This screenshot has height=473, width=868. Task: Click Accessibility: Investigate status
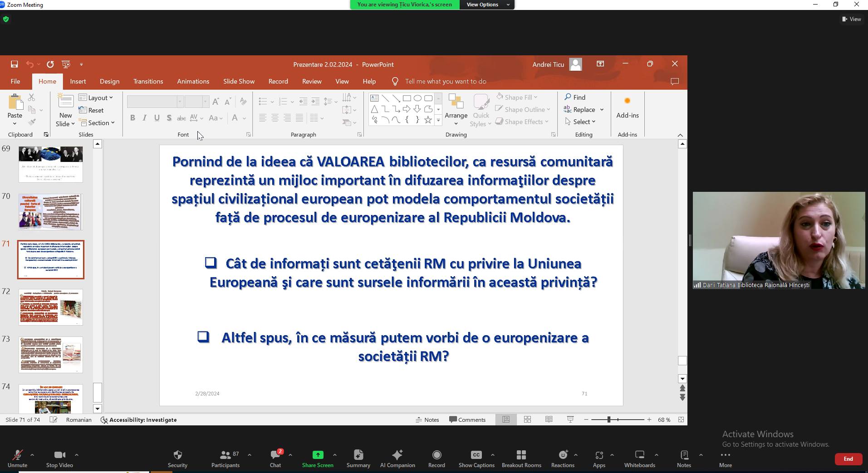coord(139,419)
